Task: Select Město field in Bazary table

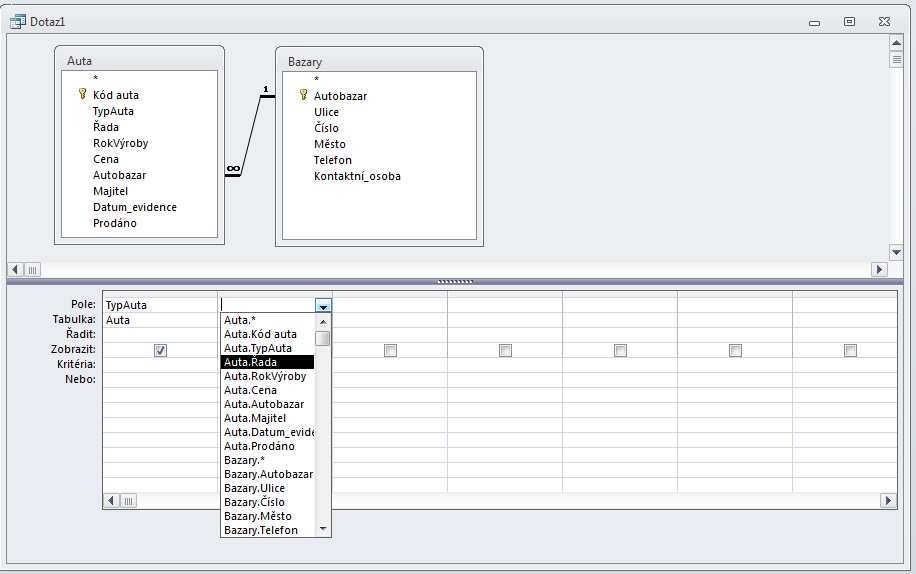Action: point(329,144)
